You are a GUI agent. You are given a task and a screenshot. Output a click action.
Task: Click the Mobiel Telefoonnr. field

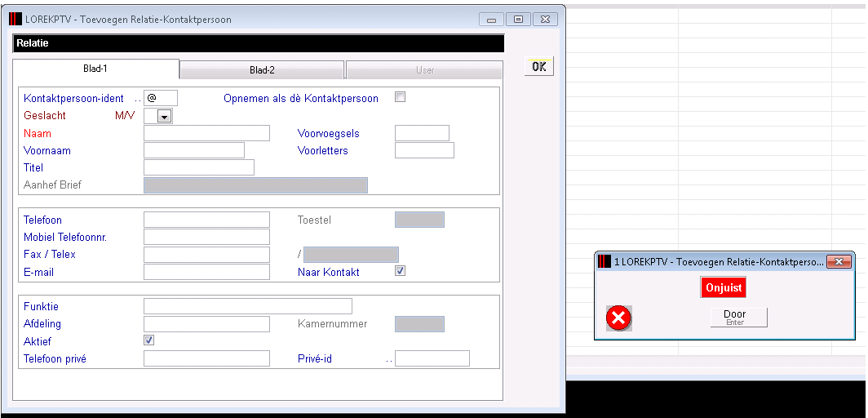pyautogui.click(x=206, y=237)
